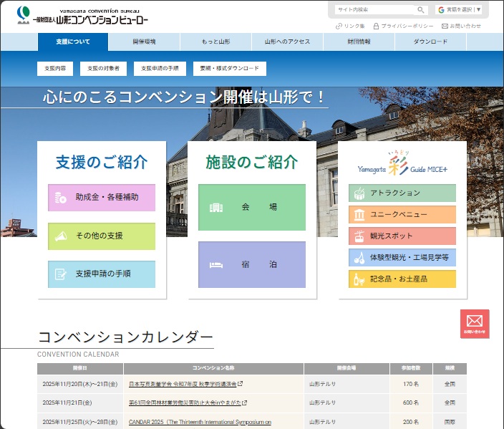Click the 宿泊 bed icon
Screen dimensions: 504x429
[216, 264]
